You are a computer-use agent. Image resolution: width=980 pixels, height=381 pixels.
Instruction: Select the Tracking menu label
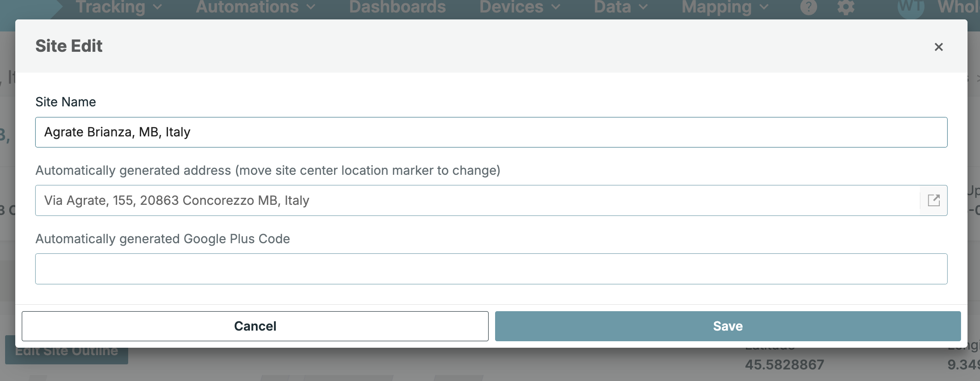[x=111, y=7]
